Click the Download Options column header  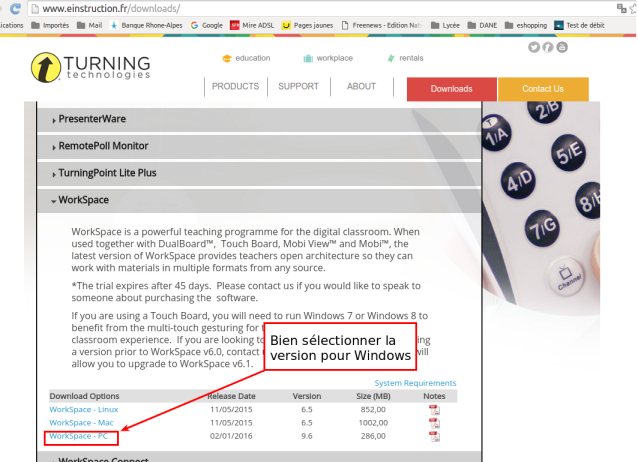(84, 396)
